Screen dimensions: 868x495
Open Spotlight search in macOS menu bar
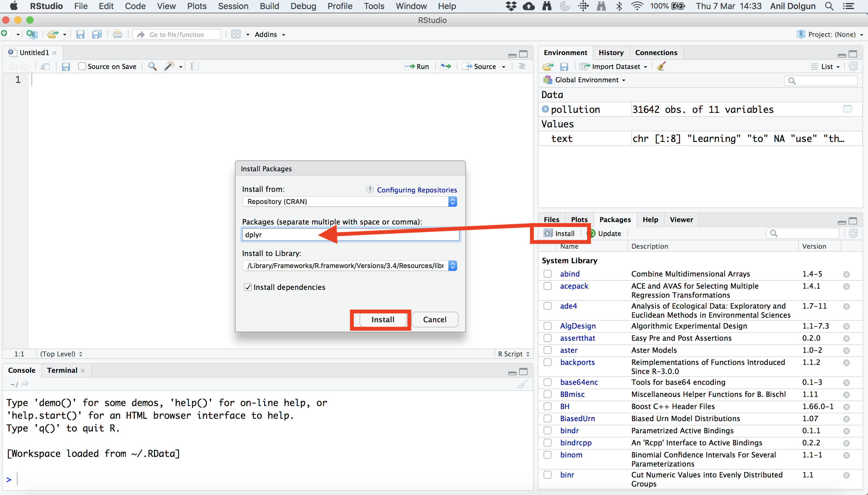829,6
